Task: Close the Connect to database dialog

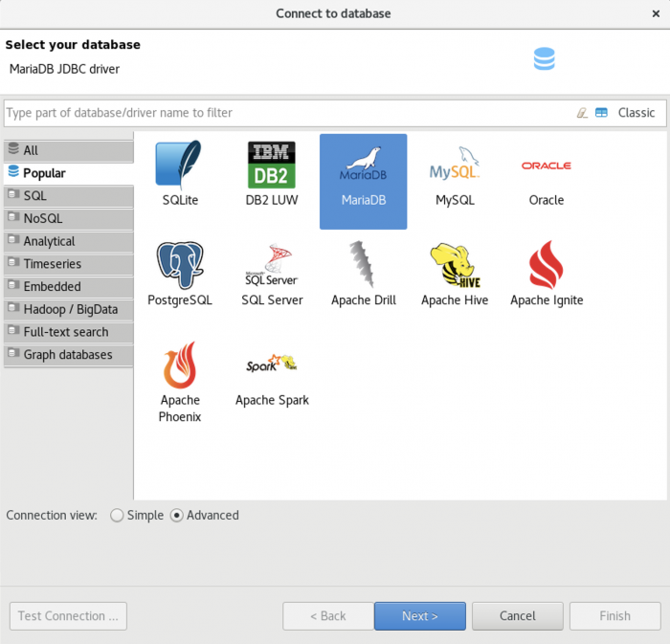Action: [x=656, y=13]
